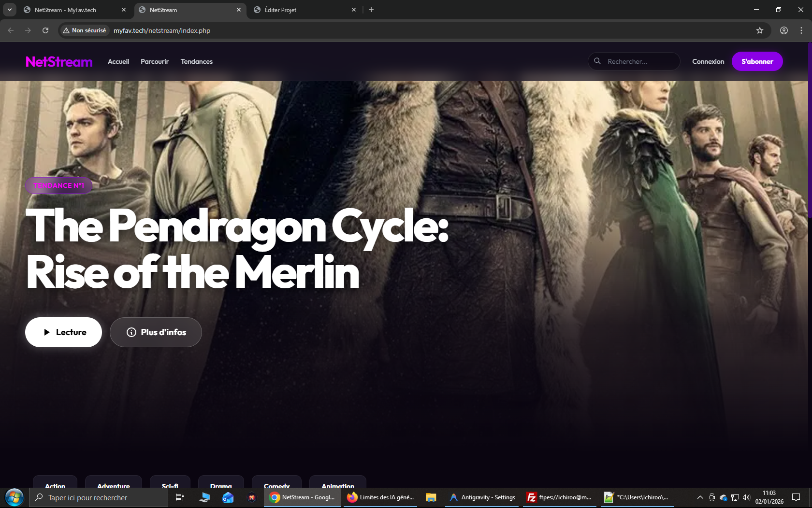Click the Connexion link
Image resolution: width=812 pixels, height=508 pixels.
(x=708, y=61)
